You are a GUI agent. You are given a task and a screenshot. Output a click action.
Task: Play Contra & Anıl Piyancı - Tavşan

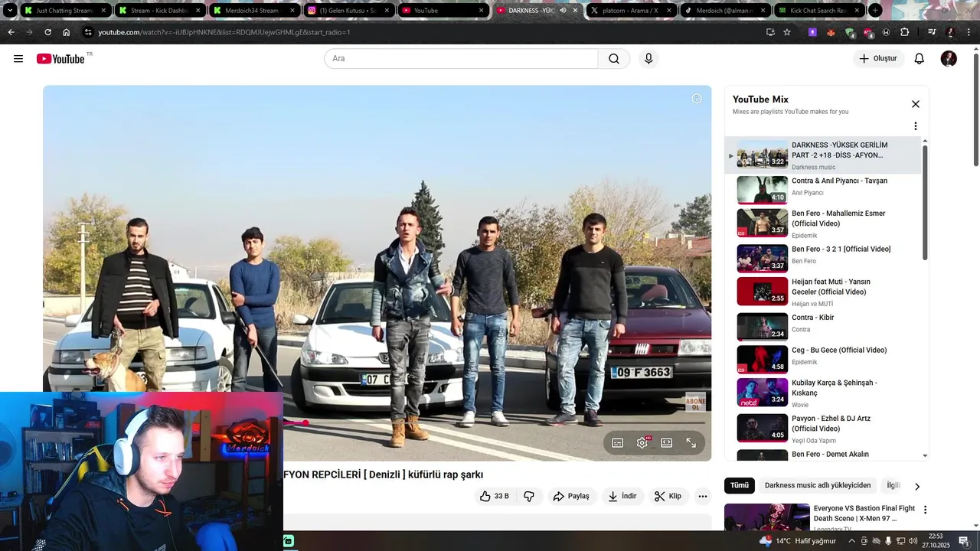point(823,190)
